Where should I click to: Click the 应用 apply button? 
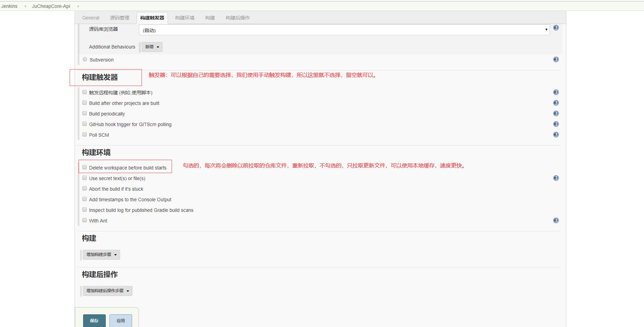click(x=121, y=321)
